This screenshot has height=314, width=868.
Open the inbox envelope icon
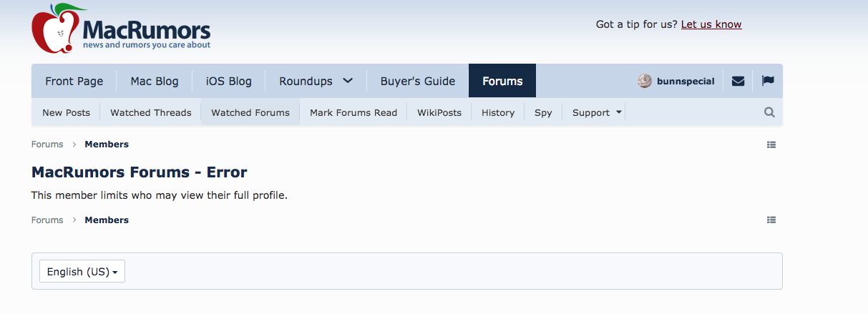(738, 81)
